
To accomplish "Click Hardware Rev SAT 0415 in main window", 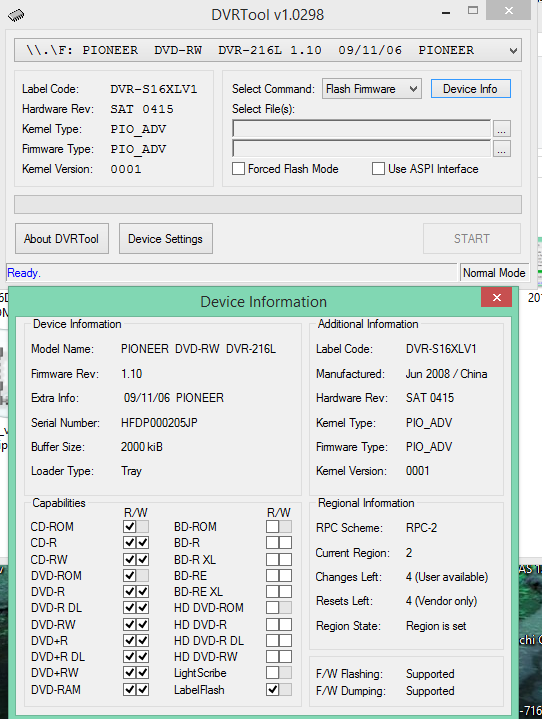I will click(142, 109).
